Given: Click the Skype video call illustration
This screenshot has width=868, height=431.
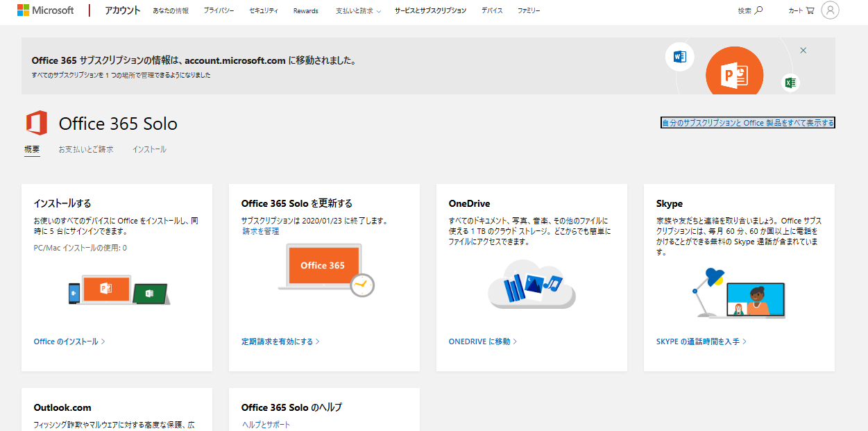Looking at the screenshot, I should 739,293.
